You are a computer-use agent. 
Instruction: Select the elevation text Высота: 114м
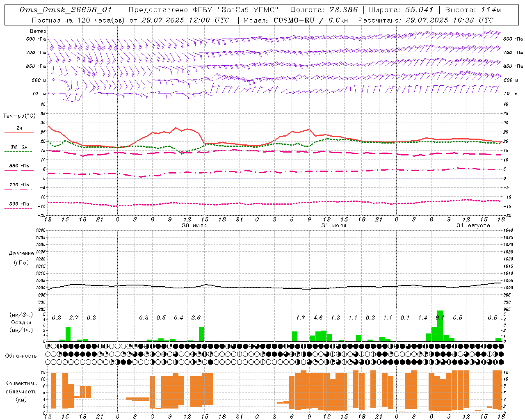[473, 10]
